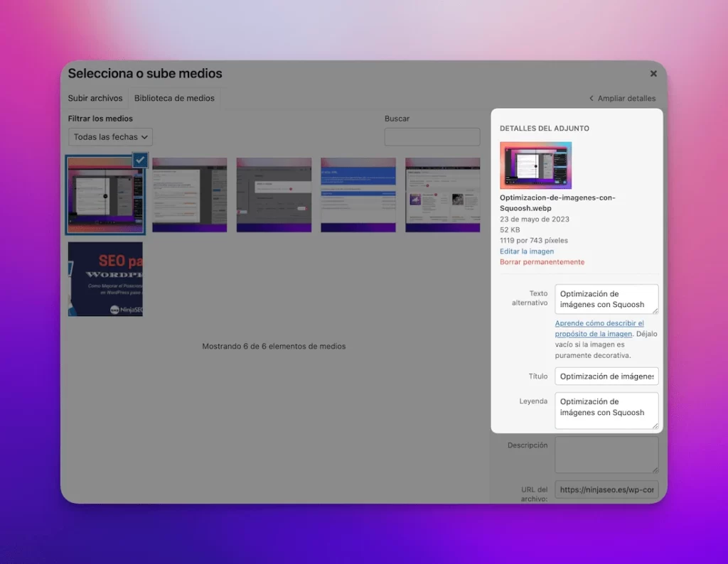
Task: Click the Leyenda text area
Action: point(606,411)
